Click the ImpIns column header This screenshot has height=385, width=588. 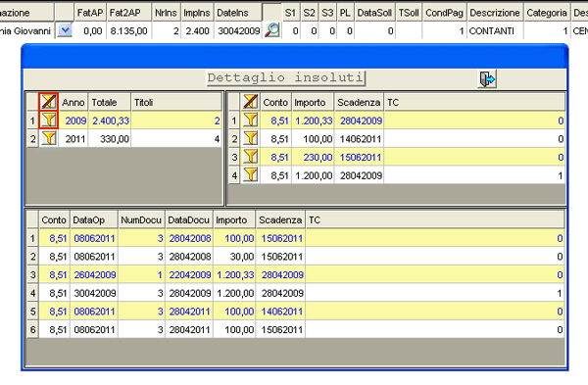click(x=197, y=13)
